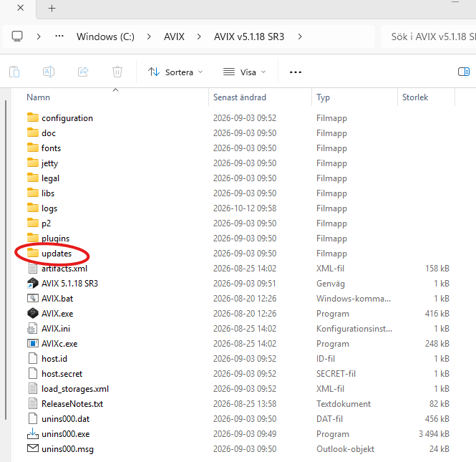Select the logs folder icon

(33, 208)
